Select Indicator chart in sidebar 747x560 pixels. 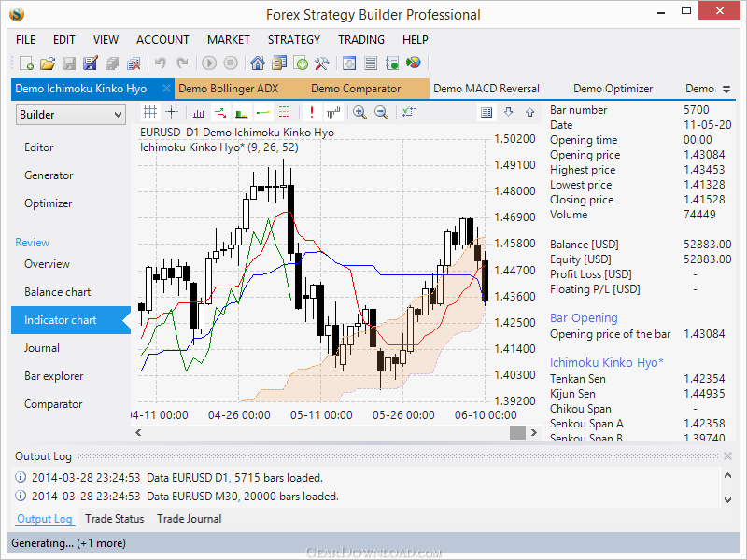(71, 320)
